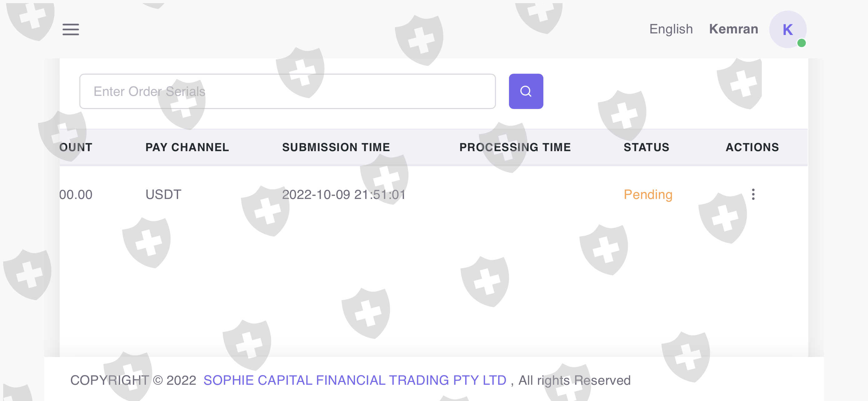Viewport: 868px width, 401px height.
Task: Open Sophie Capital Financial Trading footer link
Action: 354,380
